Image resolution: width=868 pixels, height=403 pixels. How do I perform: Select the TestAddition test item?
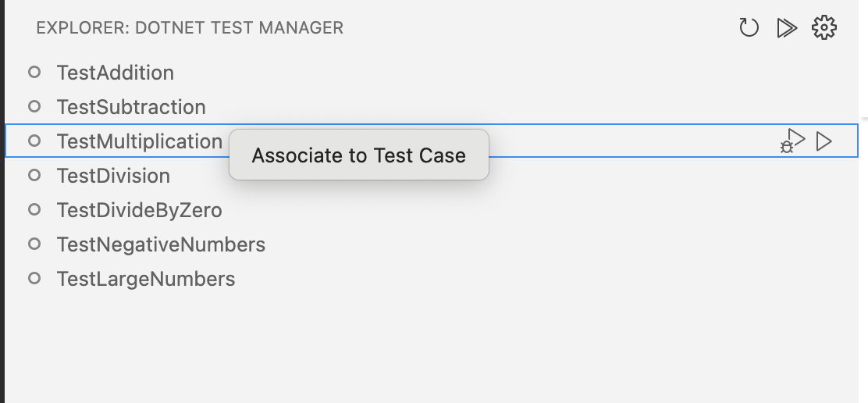(x=116, y=73)
